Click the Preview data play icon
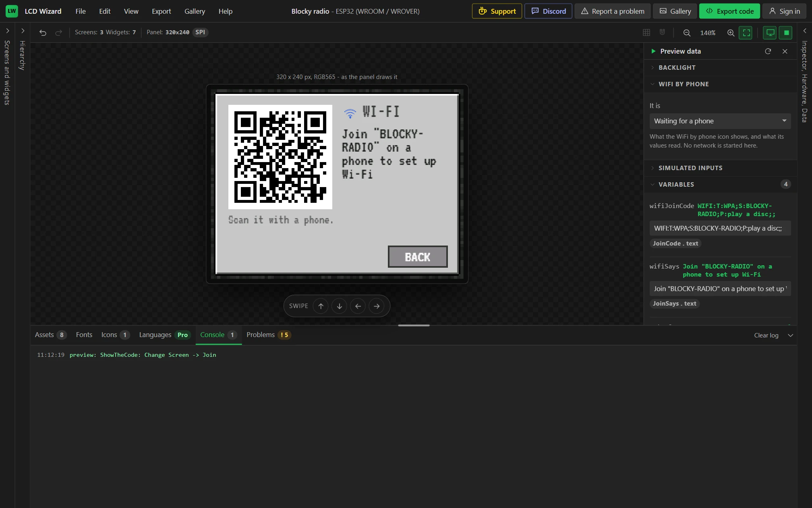The image size is (812, 508). (653, 51)
